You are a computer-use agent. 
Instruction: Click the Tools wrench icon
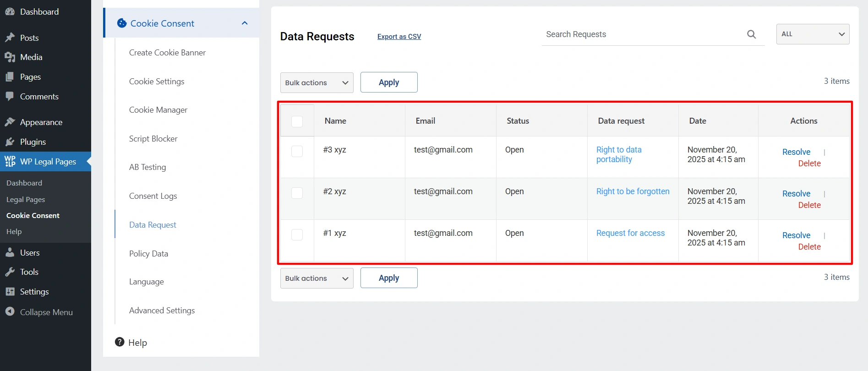[x=10, y=272]
